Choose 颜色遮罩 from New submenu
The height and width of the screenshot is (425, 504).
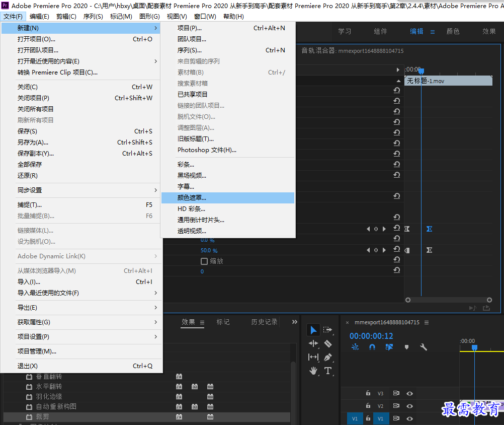pos(228,198)
